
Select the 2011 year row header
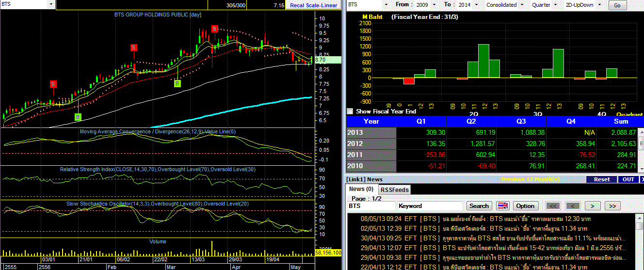coord(371,155)
